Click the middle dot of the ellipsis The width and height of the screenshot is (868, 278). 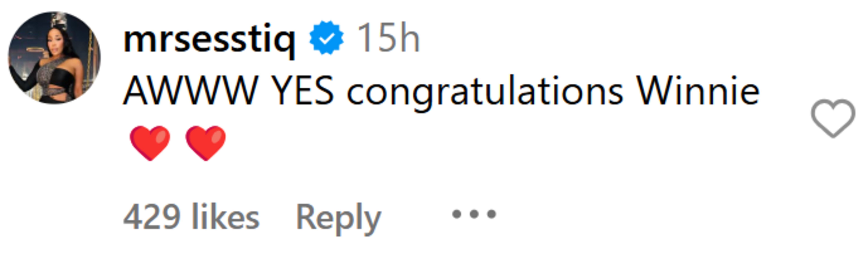click(x=474, y=214)
